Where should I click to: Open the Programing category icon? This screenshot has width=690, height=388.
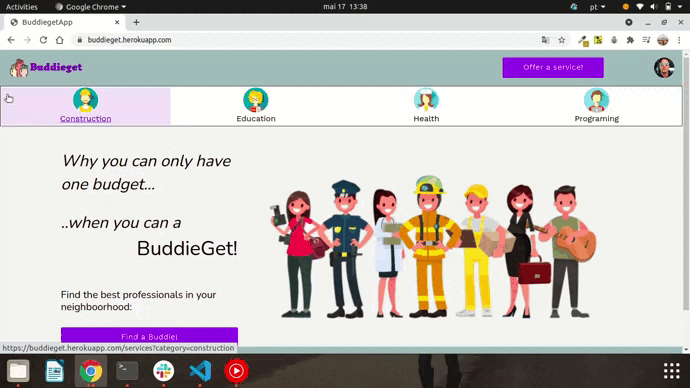(x=596, y=99)
